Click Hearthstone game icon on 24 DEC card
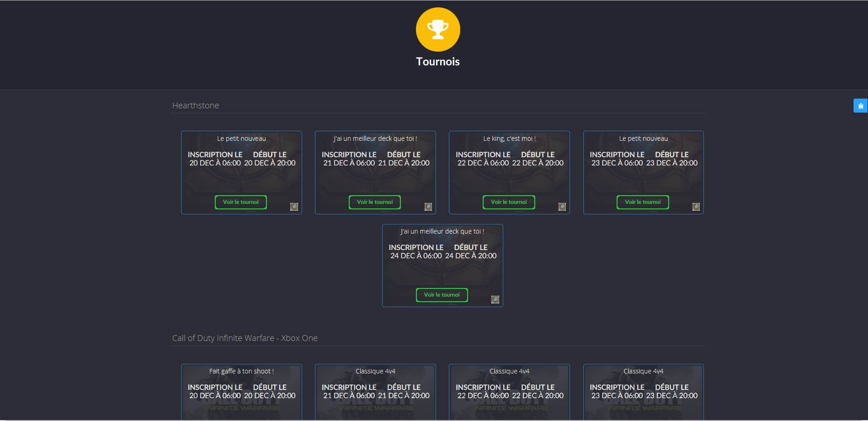Image resolution: width=868 pixels, height=421 pixels. click(495, 299)
